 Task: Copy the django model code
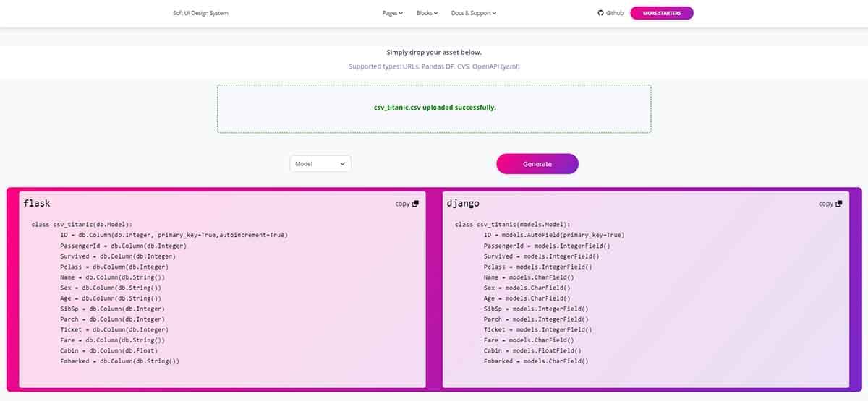point(830,204)
